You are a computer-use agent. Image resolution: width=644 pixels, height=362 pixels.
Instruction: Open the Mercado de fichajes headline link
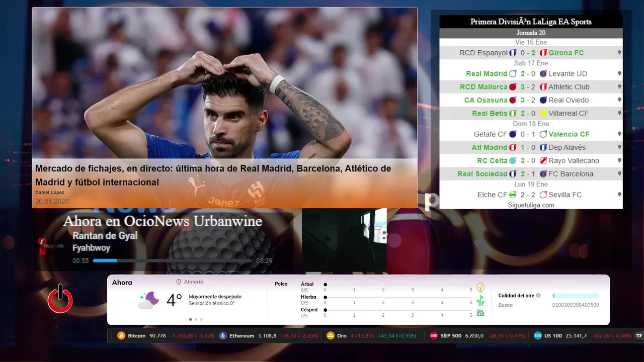213,175
